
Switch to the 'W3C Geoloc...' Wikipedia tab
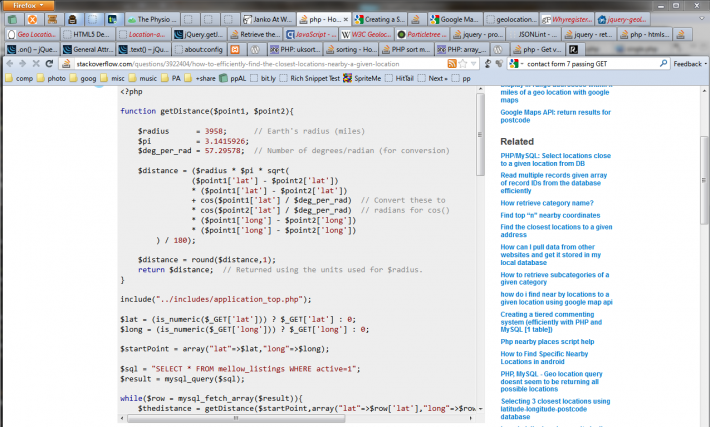(x=366, y=34)
